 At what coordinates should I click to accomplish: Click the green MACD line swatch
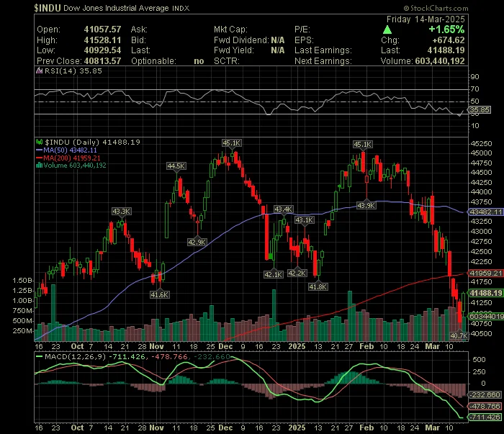(x=39, y=356)
